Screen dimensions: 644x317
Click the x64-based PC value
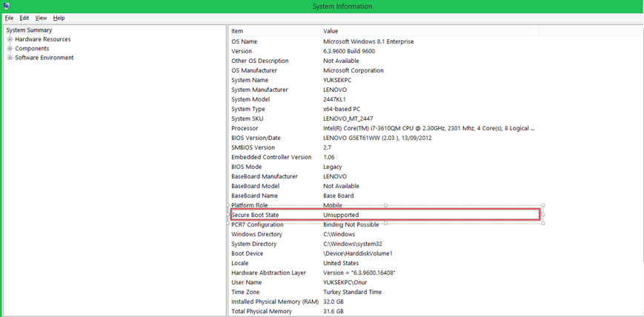pos(342,109)
